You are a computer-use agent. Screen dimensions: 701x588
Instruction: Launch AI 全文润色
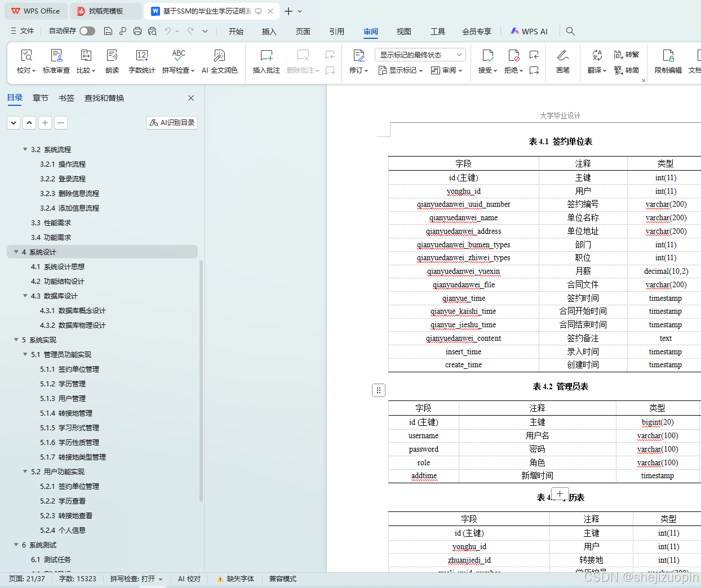219,61
